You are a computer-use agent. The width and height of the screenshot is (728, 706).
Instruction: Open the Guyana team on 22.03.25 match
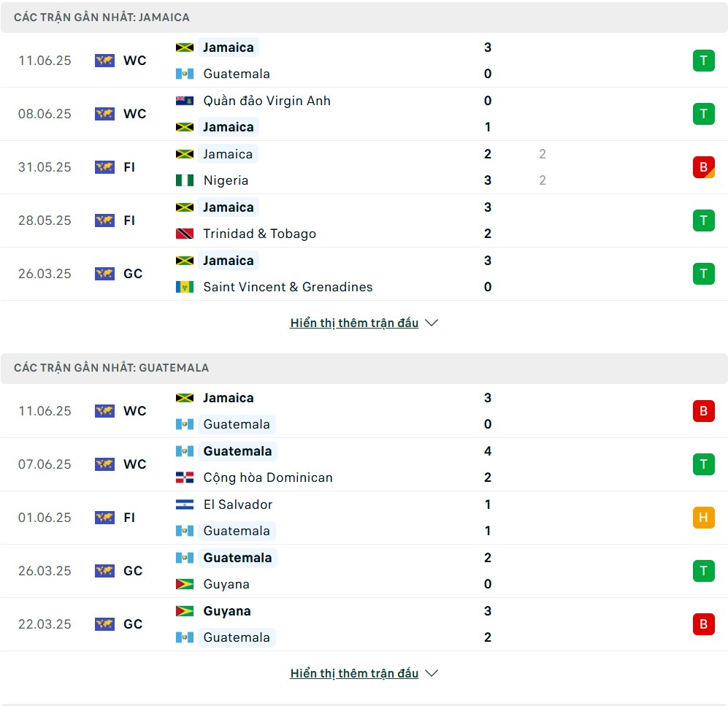coord(227,611)
